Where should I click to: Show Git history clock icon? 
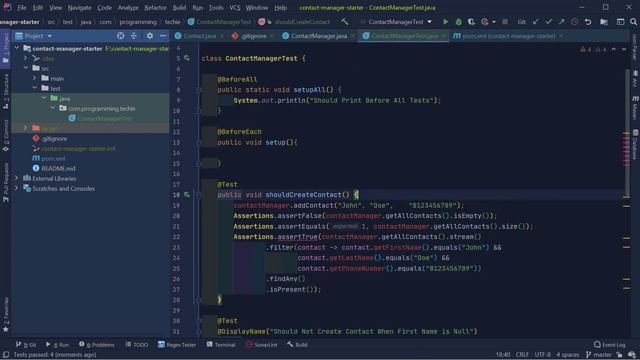point(575,22)
